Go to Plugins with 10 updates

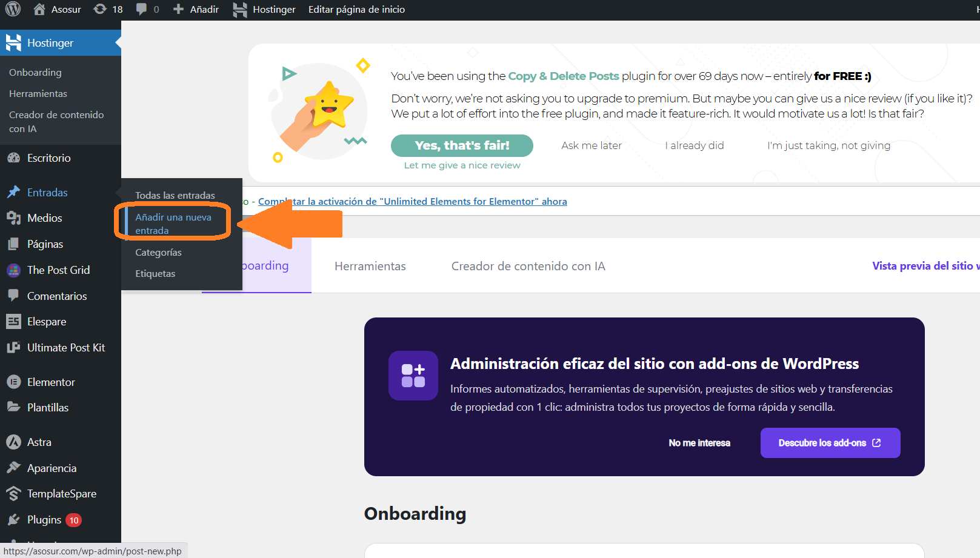45,520
